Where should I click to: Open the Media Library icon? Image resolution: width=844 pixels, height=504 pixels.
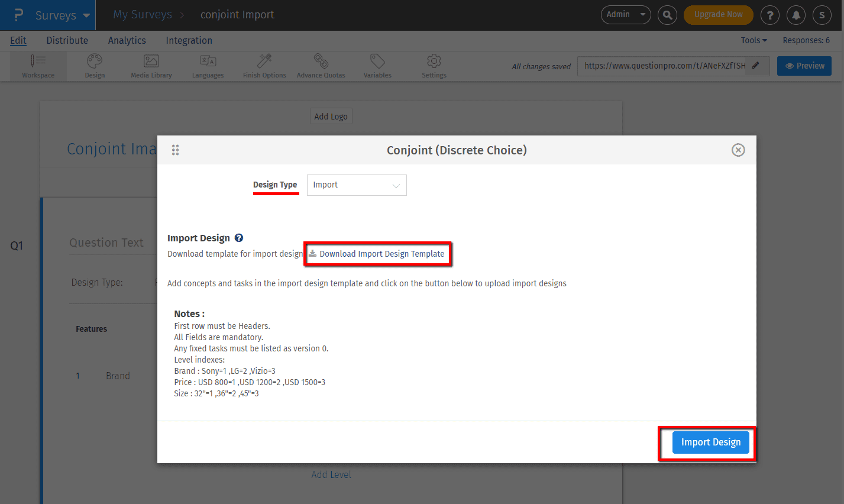[151, 62]
